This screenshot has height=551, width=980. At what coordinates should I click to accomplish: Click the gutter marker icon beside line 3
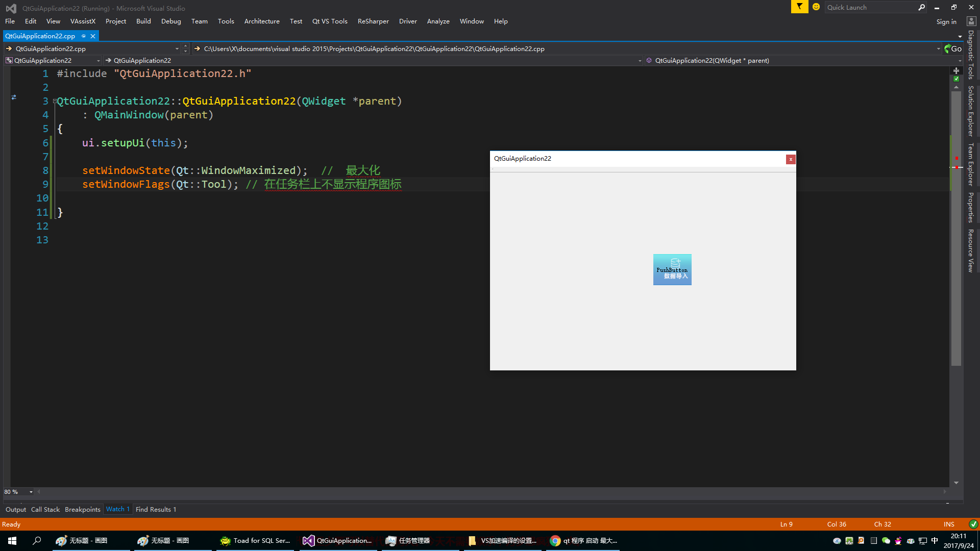pos(14,97)
